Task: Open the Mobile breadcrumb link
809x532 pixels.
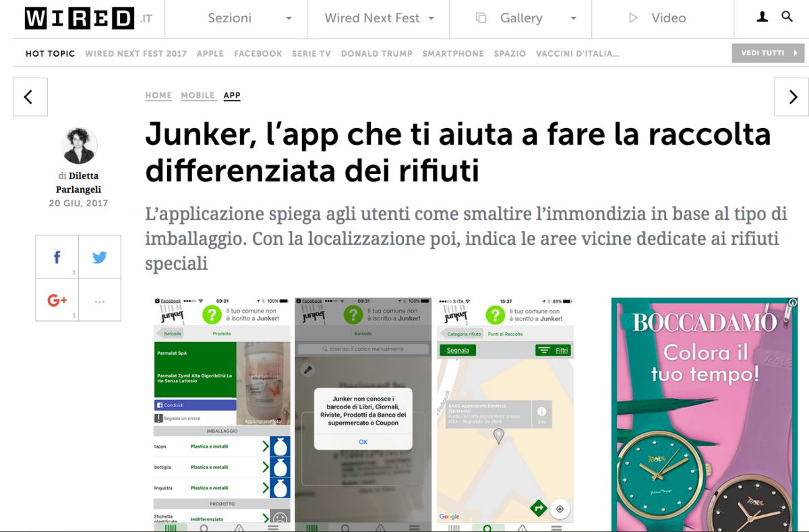Action: (198, 96)
